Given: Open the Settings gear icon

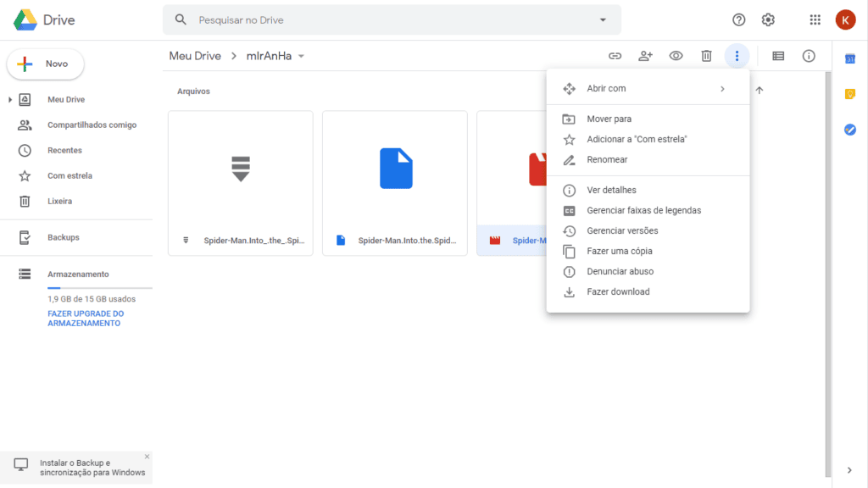Looking at the screenshot, I should point(768,20).
